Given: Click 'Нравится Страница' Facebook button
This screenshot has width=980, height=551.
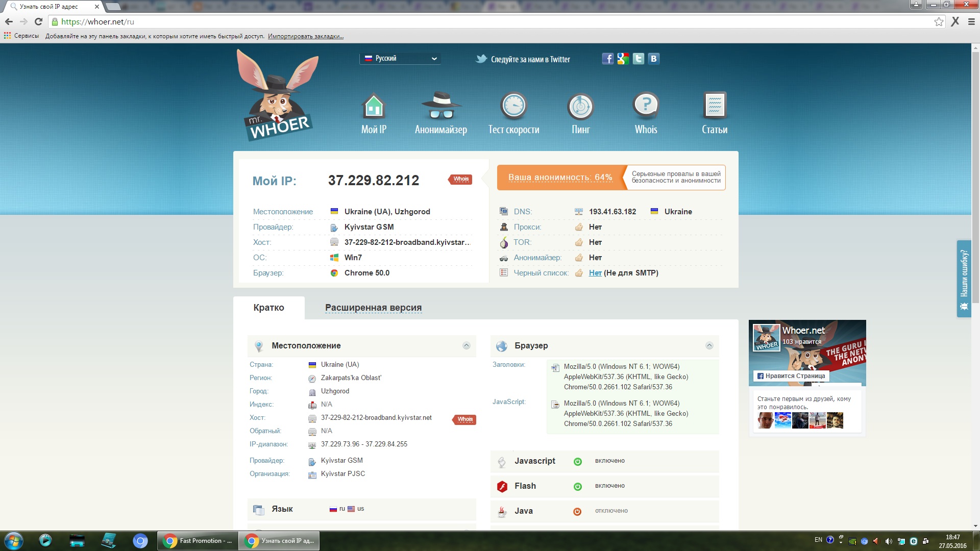Looking at the screenshot, I should pyautogui.click(x=791, y=376).
